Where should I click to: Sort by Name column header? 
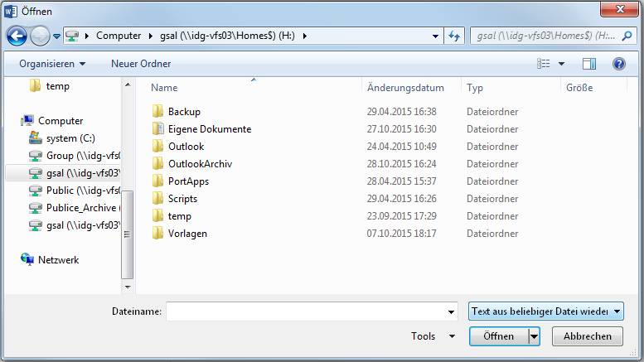click(x=164, y=88)
